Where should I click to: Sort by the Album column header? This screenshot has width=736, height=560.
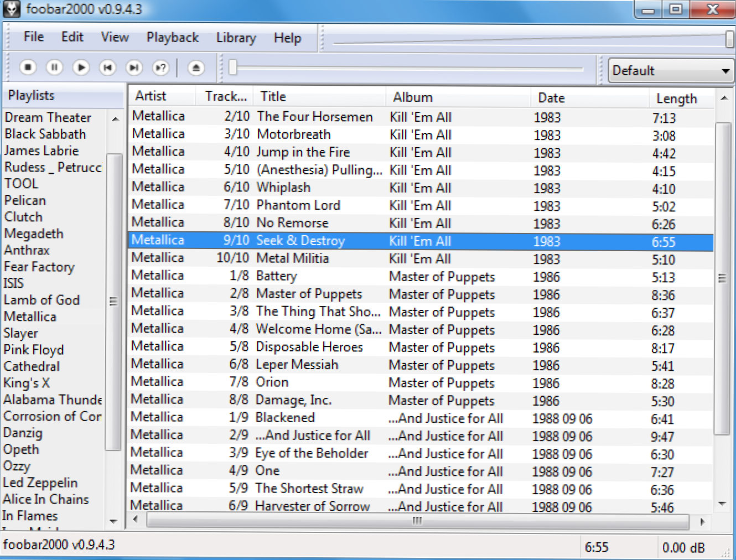pyautogui.click(x=458, y=97)
